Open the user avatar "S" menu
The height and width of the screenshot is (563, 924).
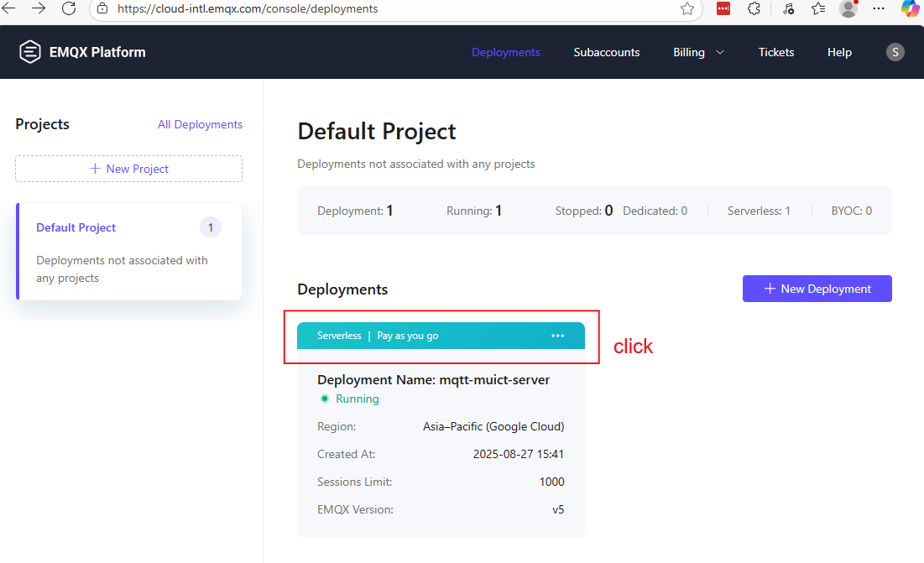click(x=895, y=52)
